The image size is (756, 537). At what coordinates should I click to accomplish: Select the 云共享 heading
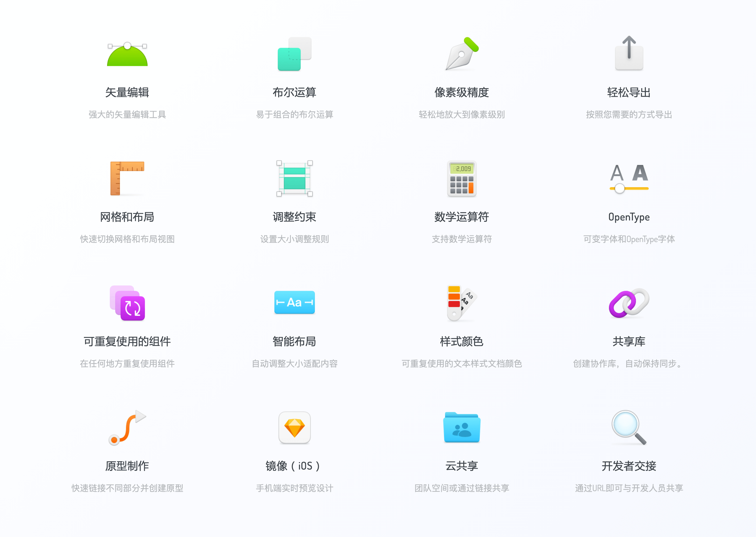tap(462, 466)
